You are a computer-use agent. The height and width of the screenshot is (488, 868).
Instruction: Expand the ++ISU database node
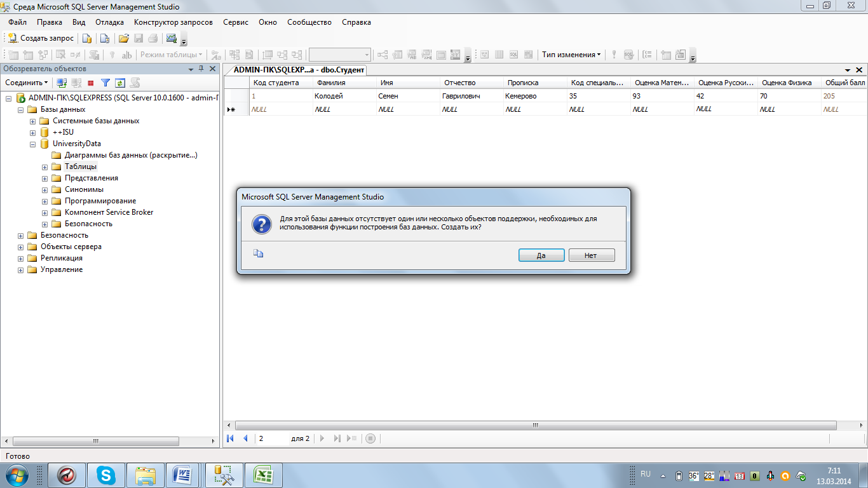[32, 133]
